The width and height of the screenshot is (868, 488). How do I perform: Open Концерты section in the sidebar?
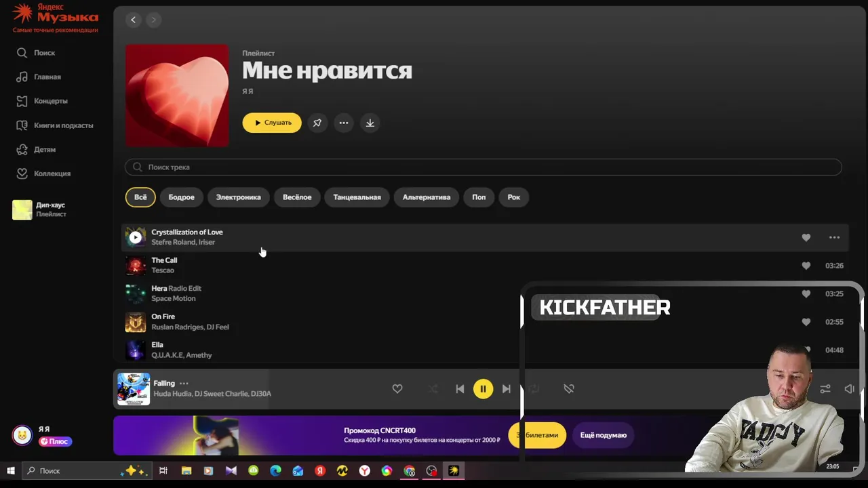pyautogui.click(x=42, y=101)
